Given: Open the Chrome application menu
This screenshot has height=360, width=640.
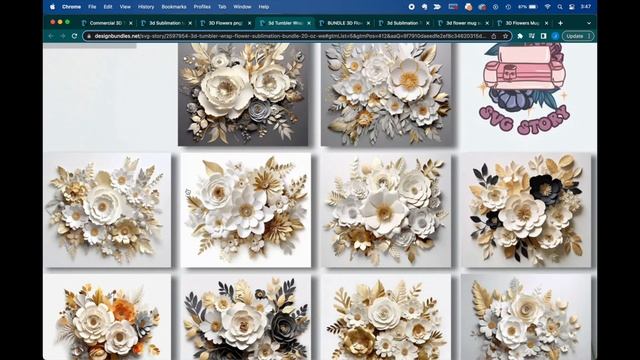Looking at the screenshot, I should pos(71,7).
